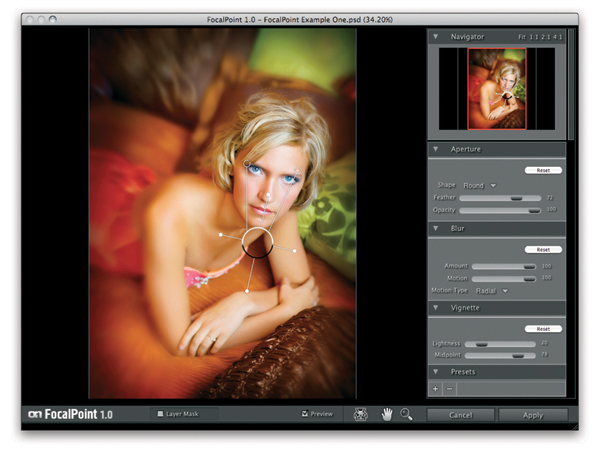Screen dimensions: 600x460
Task: Collapse the Vignette panel section
Action: [x=435, y=308]
